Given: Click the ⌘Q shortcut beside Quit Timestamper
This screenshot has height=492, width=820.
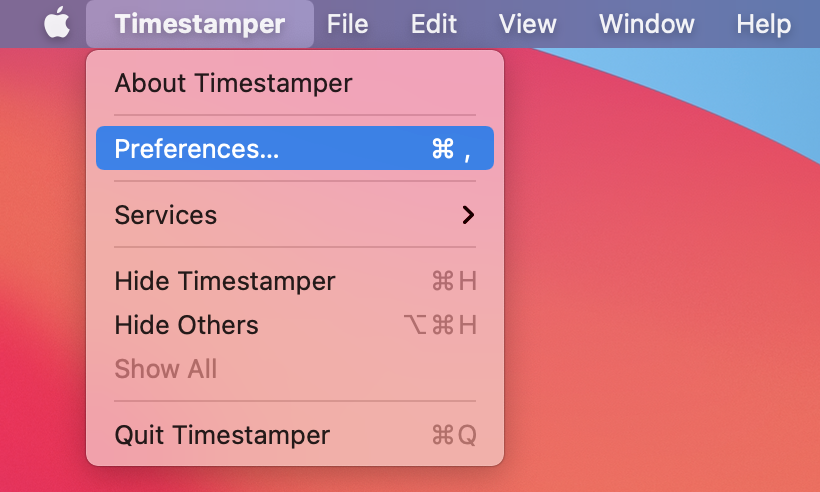Looking at the screenshot, I should coord(453,435).
